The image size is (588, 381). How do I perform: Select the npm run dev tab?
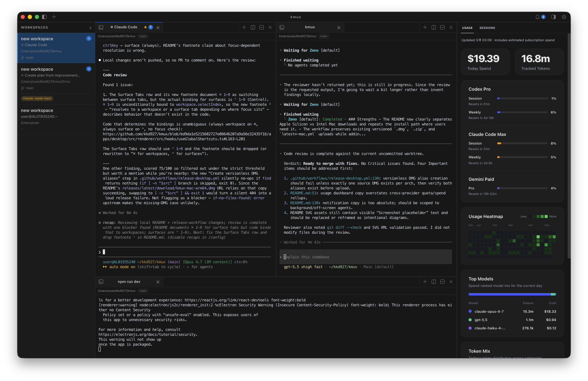point(129,282)
